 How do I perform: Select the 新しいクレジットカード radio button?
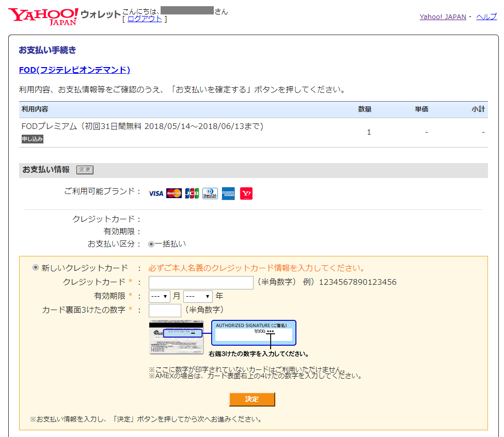[x=35, y=267]
